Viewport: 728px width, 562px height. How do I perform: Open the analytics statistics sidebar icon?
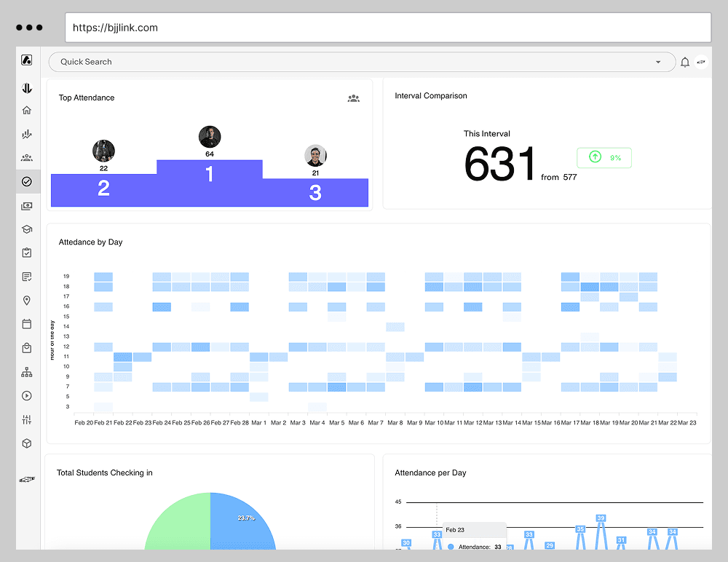coord(27,134)
